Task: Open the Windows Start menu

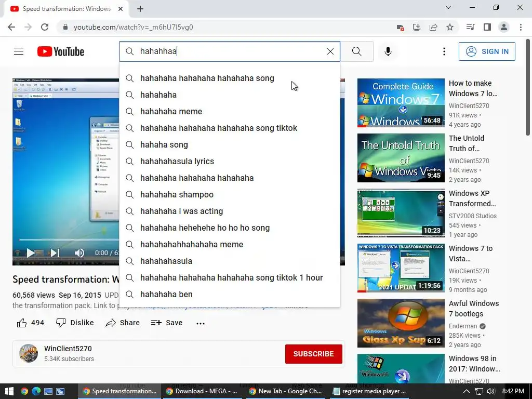Action: point(9,391)
